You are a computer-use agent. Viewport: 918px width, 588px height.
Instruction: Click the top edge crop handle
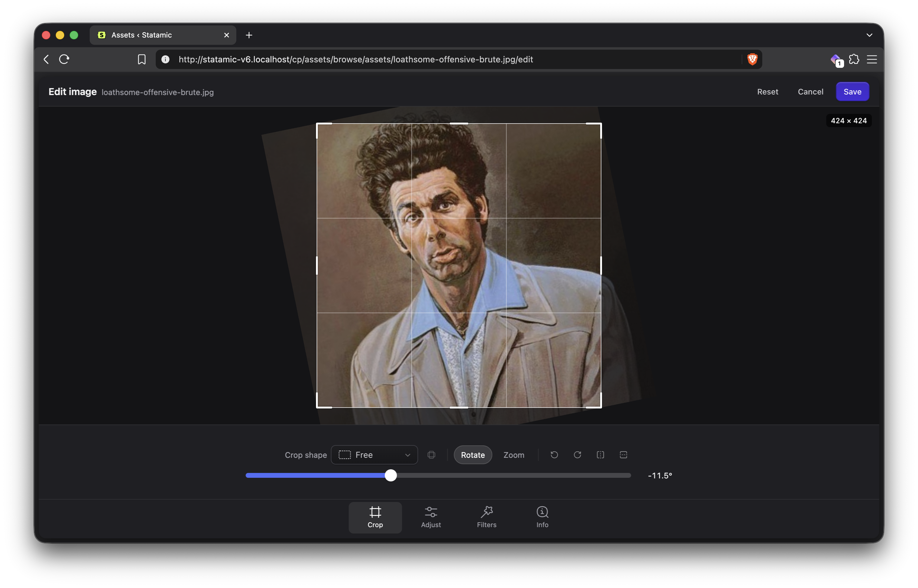pos(459,123)
